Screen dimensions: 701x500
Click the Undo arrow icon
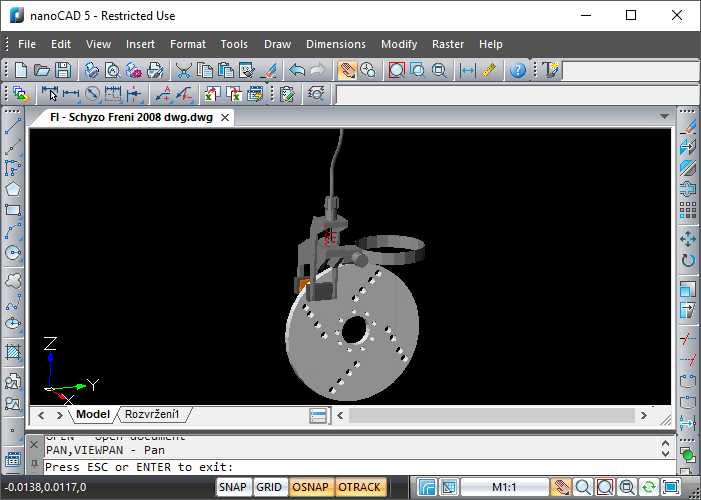pyautogui.click(x=297, y=70)
